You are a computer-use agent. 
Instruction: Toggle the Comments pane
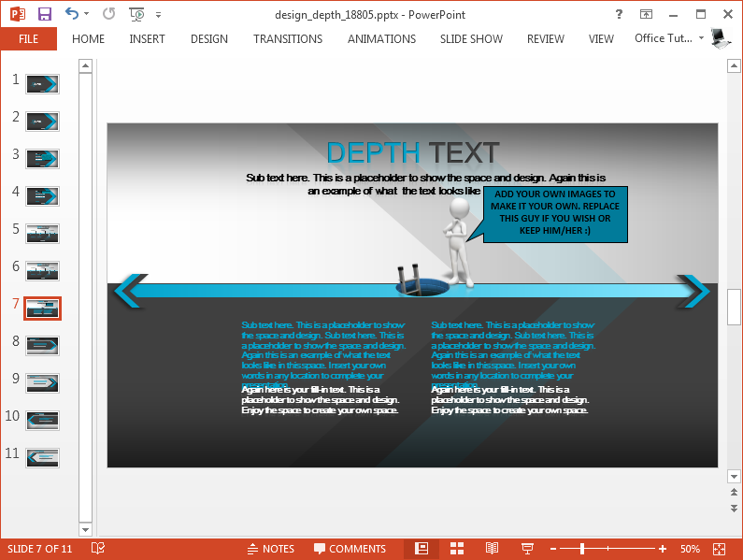(350, 549)
